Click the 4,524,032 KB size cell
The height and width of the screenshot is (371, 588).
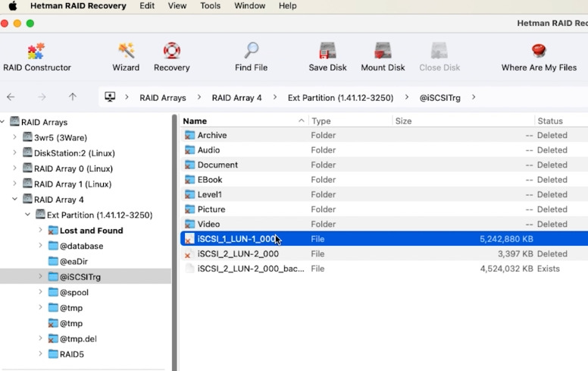[506, 269]
